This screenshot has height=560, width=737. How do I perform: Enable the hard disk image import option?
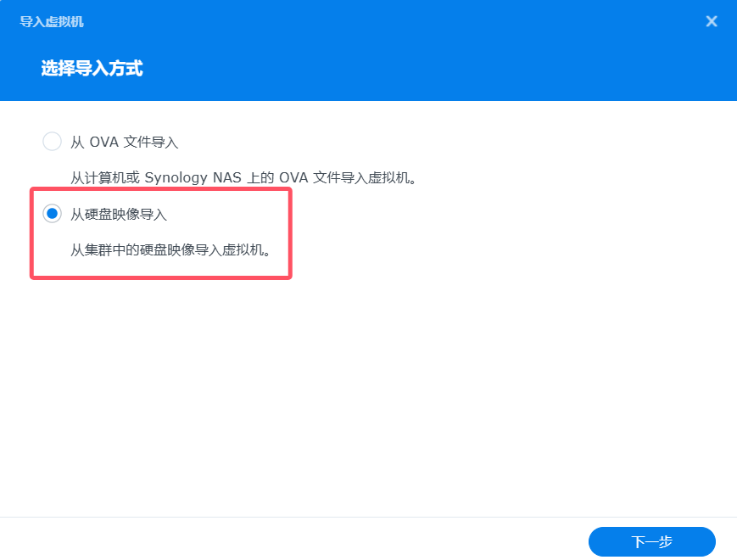51,213
